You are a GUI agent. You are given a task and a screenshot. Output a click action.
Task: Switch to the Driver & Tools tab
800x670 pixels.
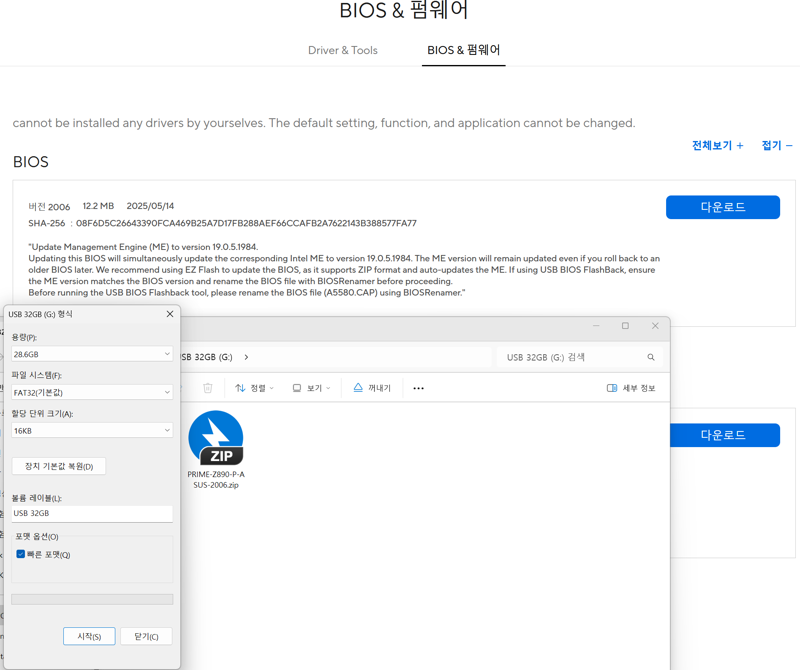coord(342,50)
